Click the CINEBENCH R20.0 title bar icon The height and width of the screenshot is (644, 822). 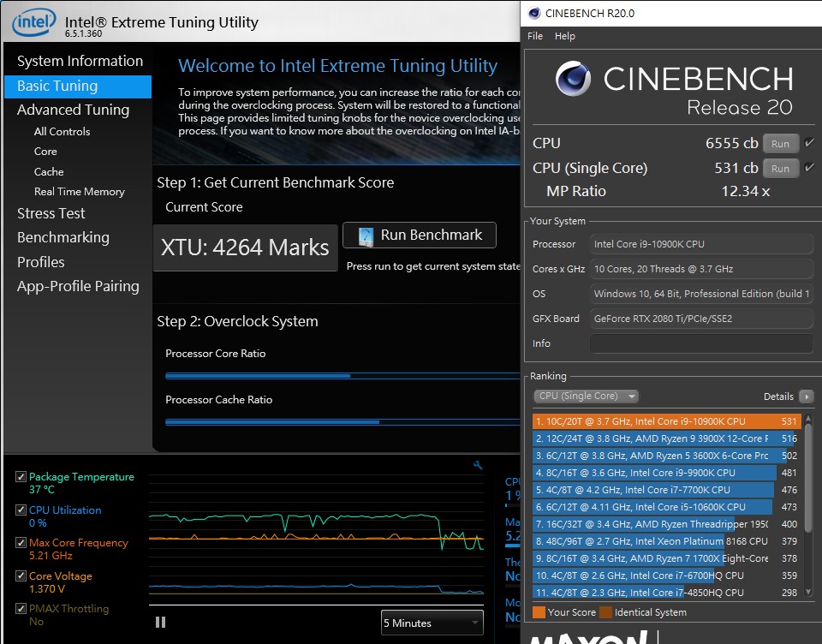(x=534, y=13)
